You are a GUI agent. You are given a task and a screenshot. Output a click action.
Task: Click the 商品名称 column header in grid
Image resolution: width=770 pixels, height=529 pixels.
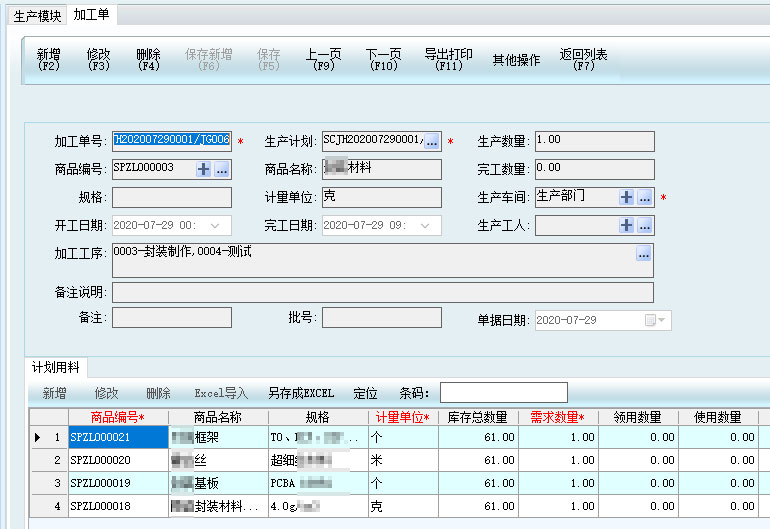tap(218, 418)
